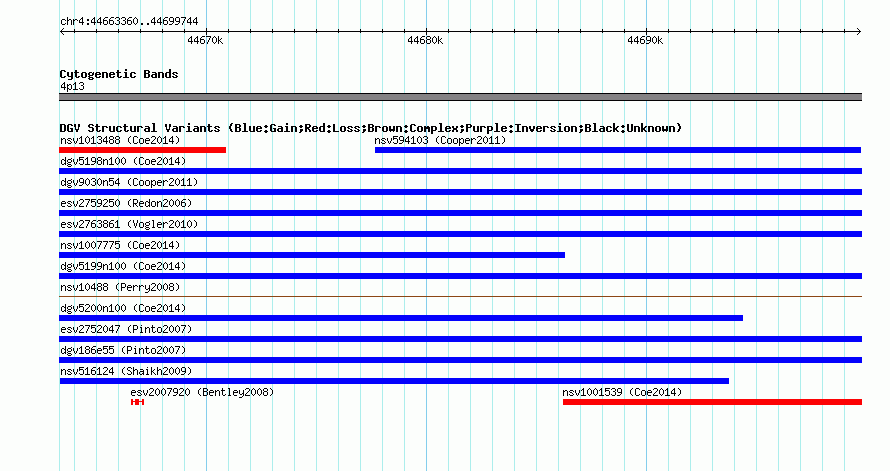This screenshot has width=890, height=471.
Task: Click the red nsv1001539 loss bar
Action: pos(712,402)
